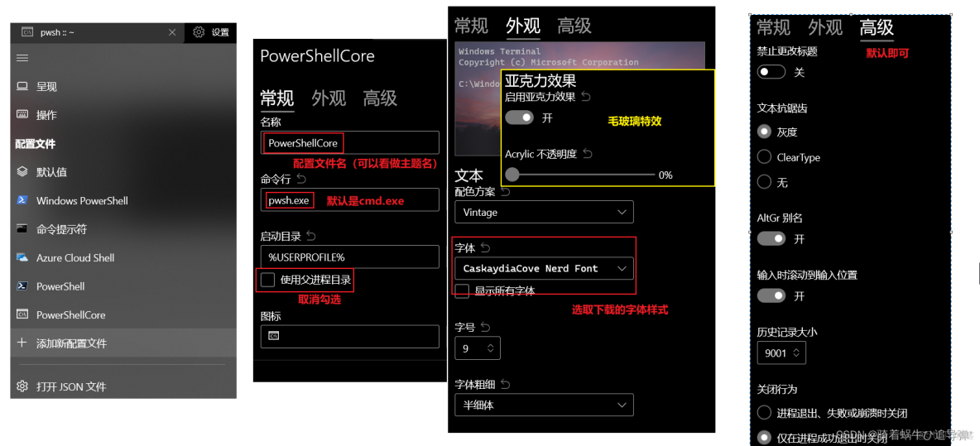980x446 pixels.
Task: Click the terminal icon on the pwsh tab
Action: 26,32
